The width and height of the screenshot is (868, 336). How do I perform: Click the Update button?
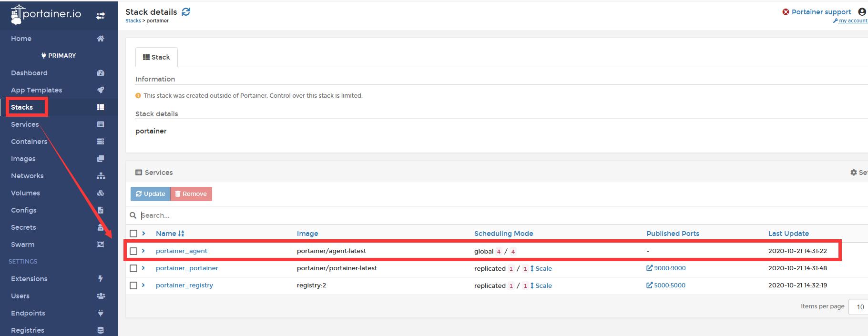(x=151, y=194)
